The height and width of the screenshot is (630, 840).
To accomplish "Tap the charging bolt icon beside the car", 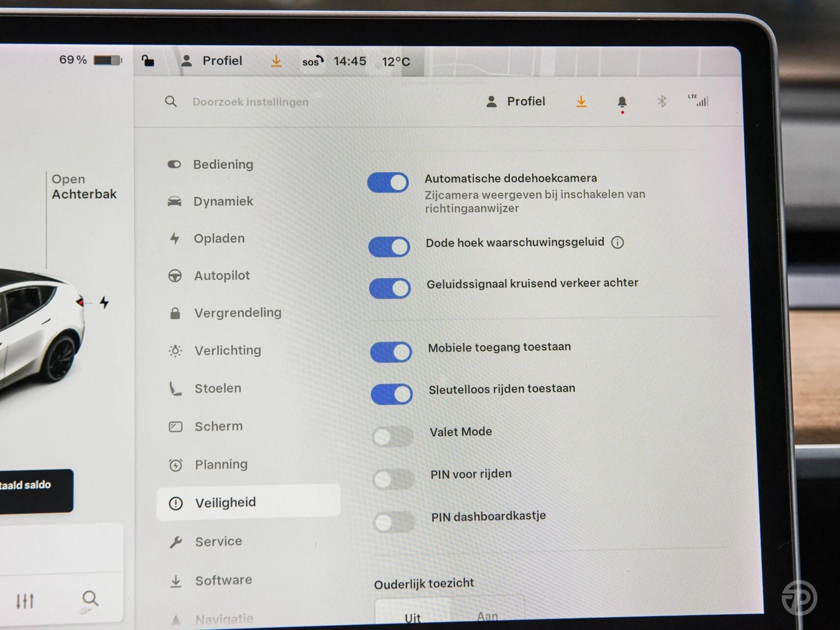I will 104,302.
